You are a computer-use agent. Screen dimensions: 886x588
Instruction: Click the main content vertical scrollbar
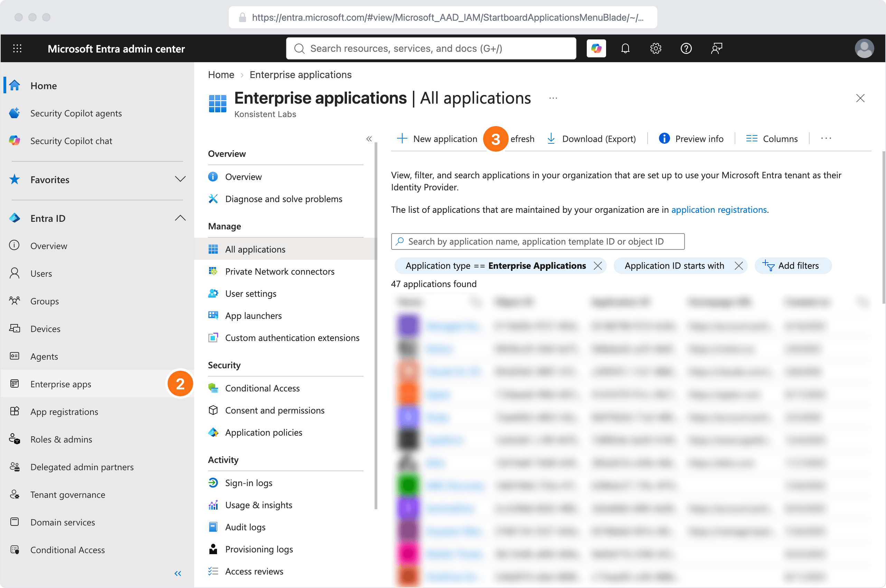tap(883, 227)
